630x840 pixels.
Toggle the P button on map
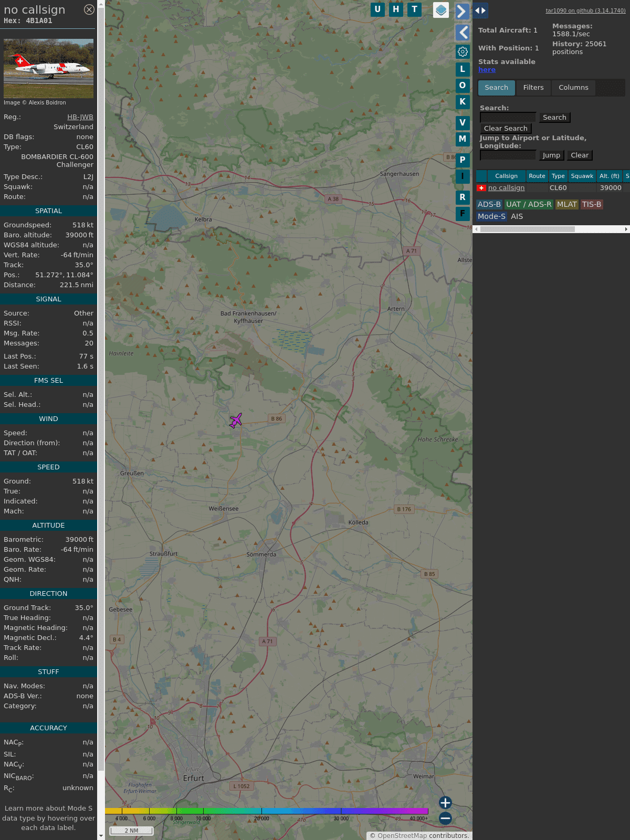click(x=463, y=160)
